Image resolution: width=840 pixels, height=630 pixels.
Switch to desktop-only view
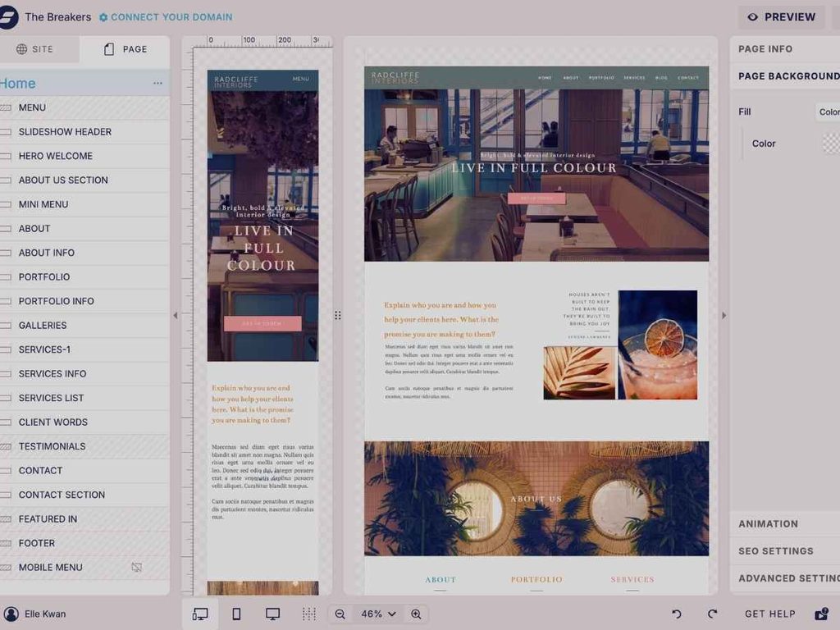pos(272,614)
